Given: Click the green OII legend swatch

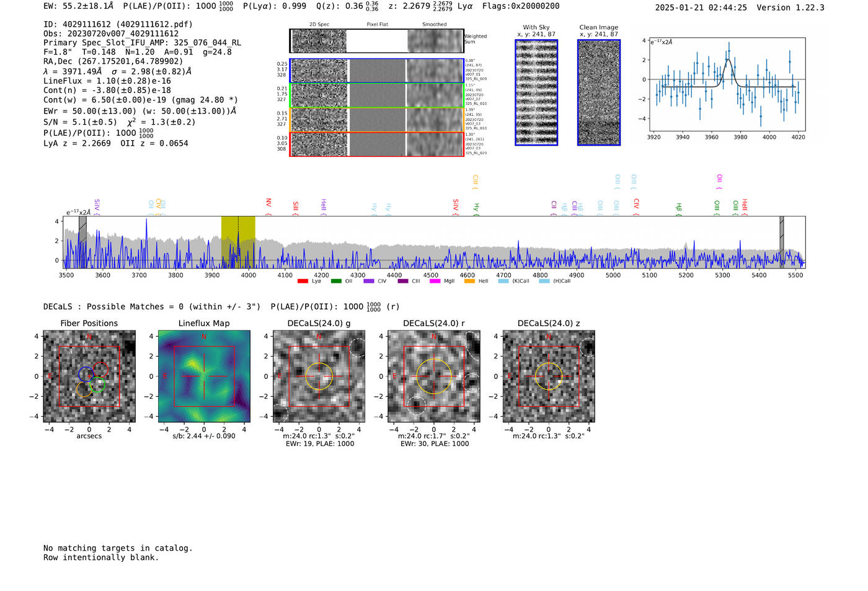Looking at the screenshot, I should [336, 281].
